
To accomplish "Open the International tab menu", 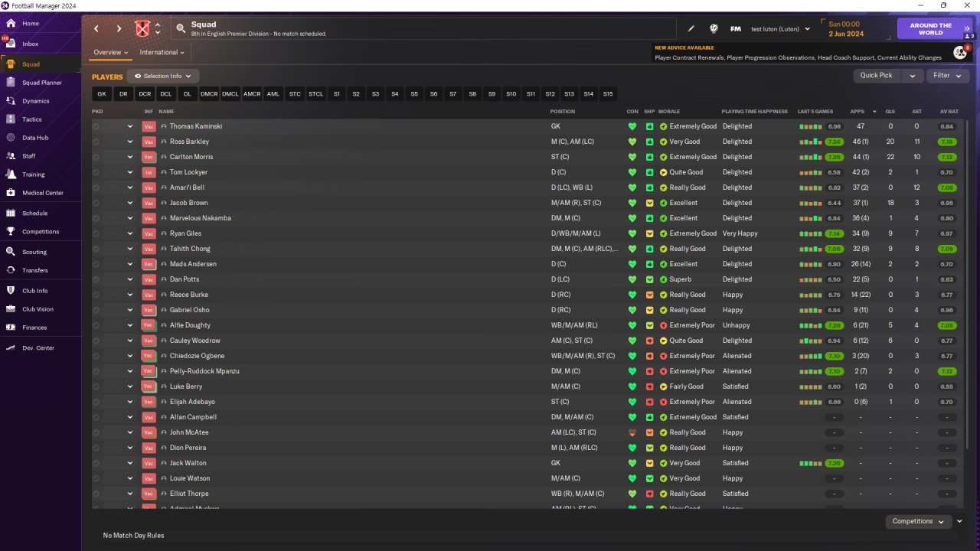I will click(x=162, y=53).
